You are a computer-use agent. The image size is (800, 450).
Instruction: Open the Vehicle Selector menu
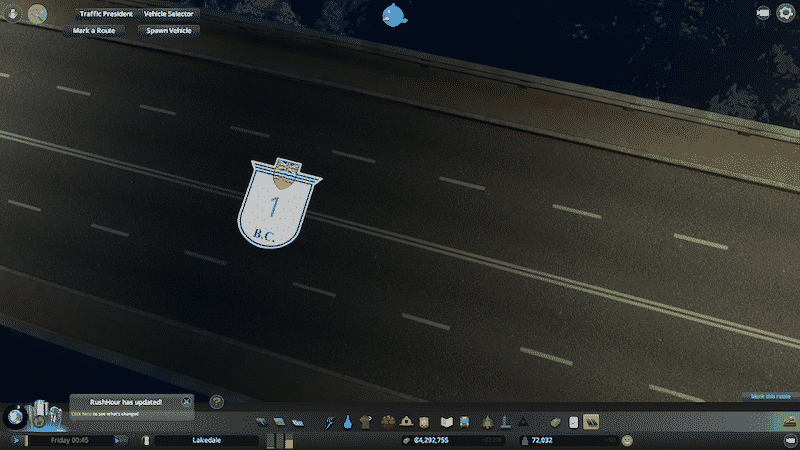(x=169, y=15)
